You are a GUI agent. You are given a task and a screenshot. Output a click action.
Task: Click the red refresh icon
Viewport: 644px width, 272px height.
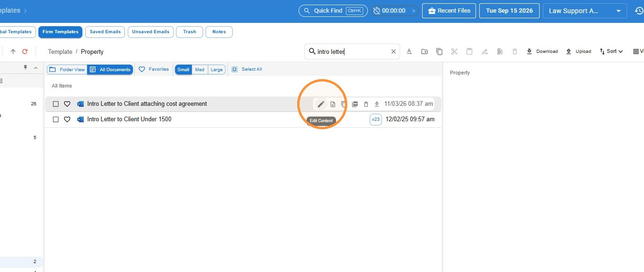point(25,51)
